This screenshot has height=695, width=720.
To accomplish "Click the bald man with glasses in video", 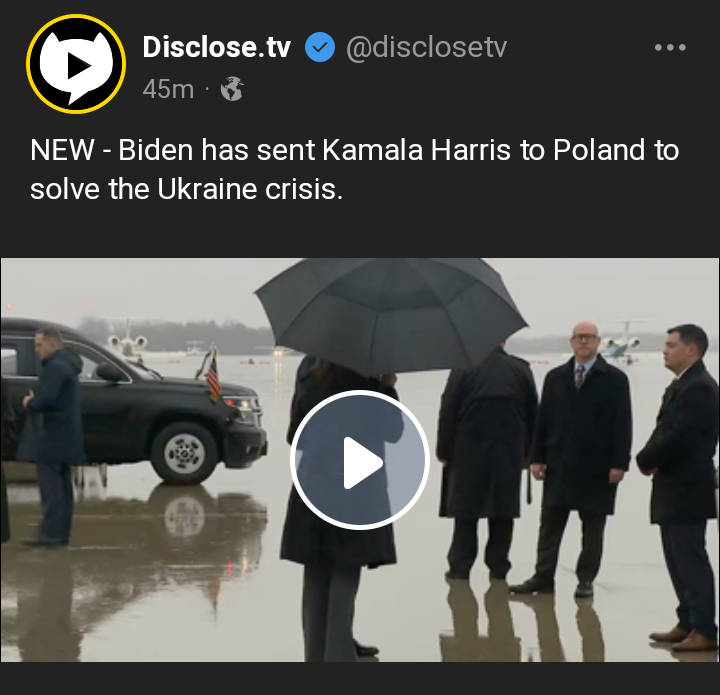I will (x=580, y=457).
